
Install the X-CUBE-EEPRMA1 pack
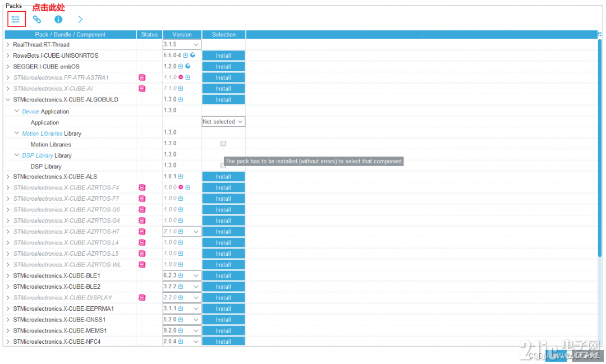[223, 308]
